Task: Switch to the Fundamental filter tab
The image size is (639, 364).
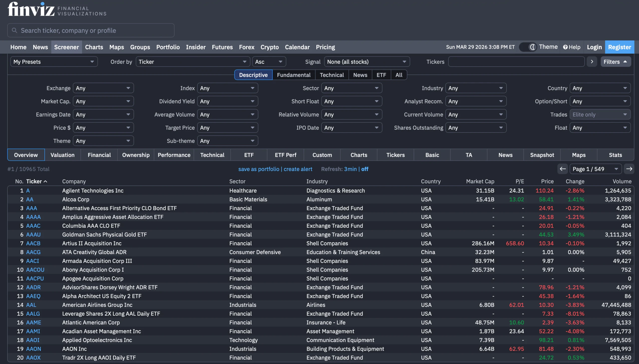Action: (x=294, y=75)
